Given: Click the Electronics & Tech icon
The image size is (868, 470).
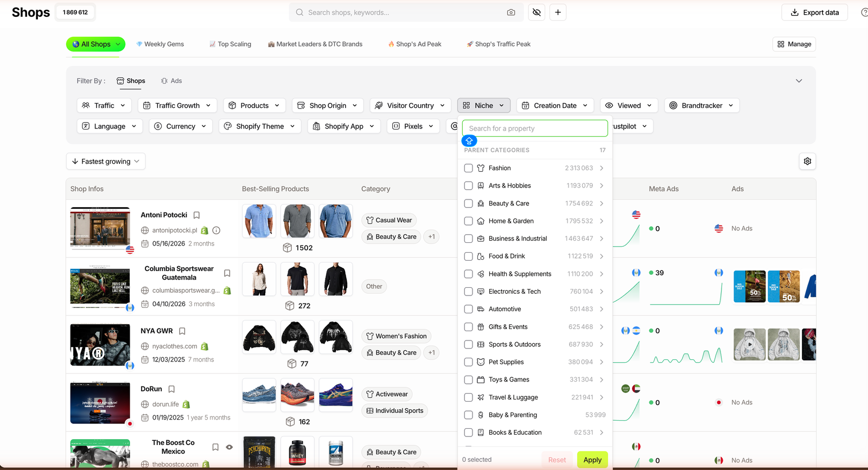Looking at the screenshot, I should click(x=481, y=292).
